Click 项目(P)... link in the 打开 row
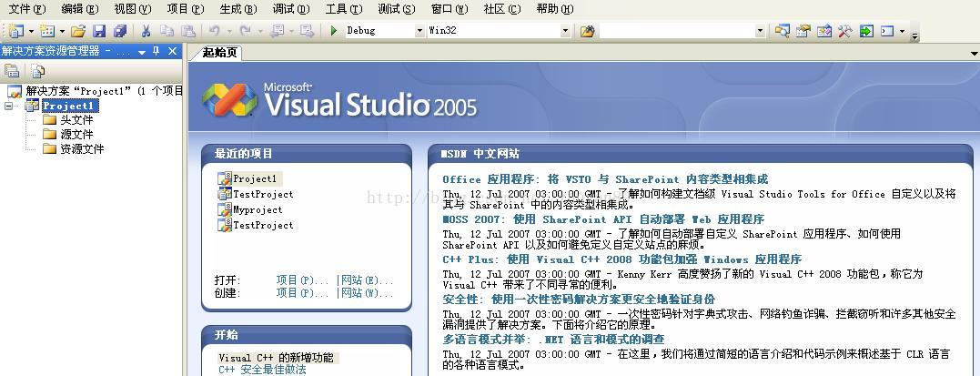This screenshot has width=980, height=376. [302, 280]
